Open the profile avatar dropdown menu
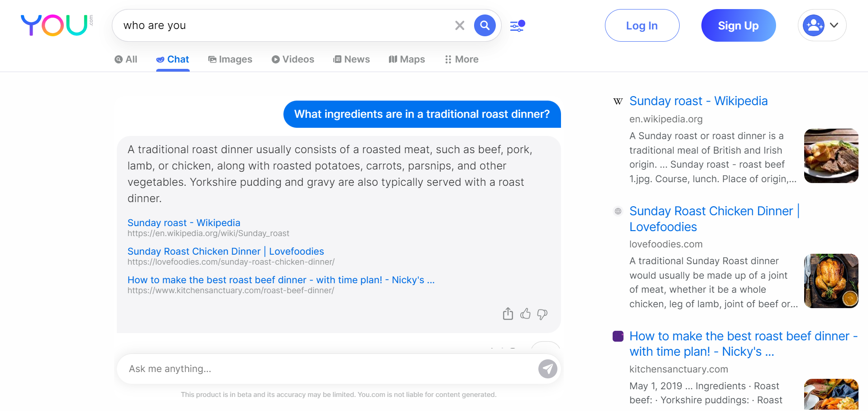This screenshot has width=868, height=411. pos(822,25)
